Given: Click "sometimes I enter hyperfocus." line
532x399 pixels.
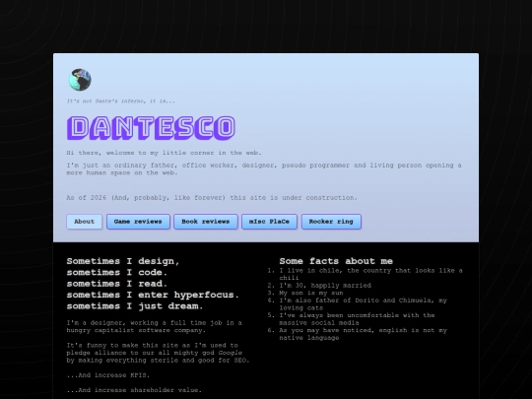Looking at the screenshot, I should [x=153, y=295].
